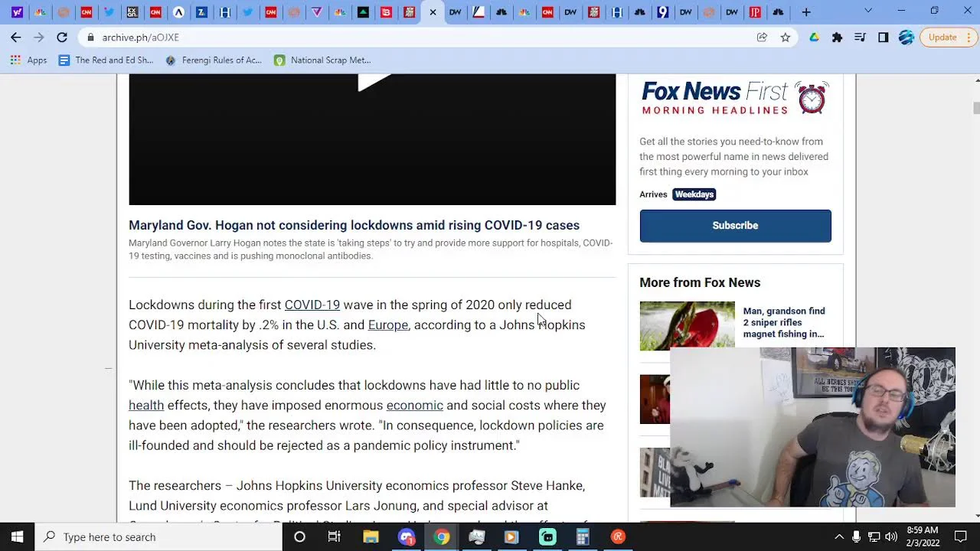Mute the microphone from the system tray
This screenshot has width=980, height=551.
(856, 536)
